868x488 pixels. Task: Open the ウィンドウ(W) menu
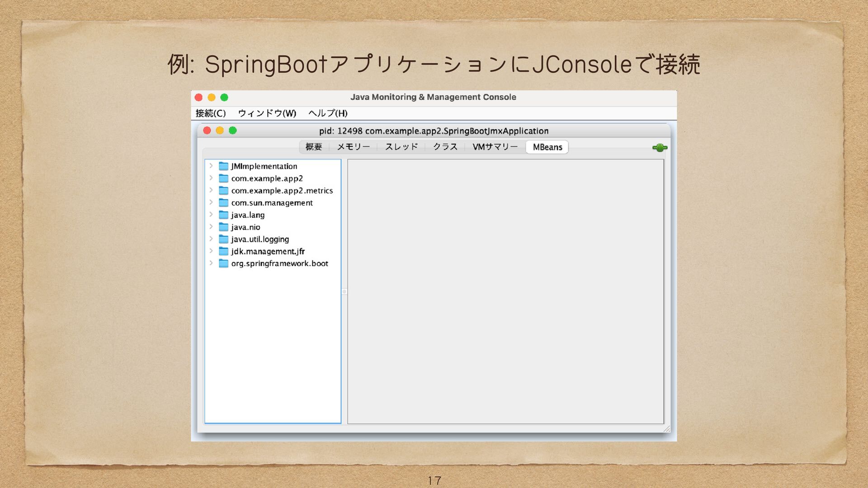click(x=267, y=113)
